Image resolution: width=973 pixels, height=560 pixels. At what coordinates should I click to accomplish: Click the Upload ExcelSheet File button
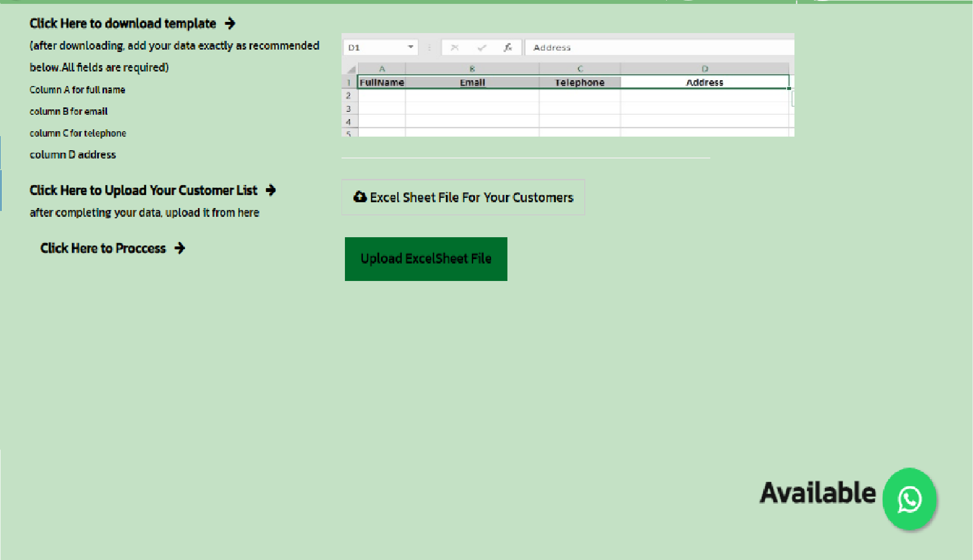click(x=426, y=259)
